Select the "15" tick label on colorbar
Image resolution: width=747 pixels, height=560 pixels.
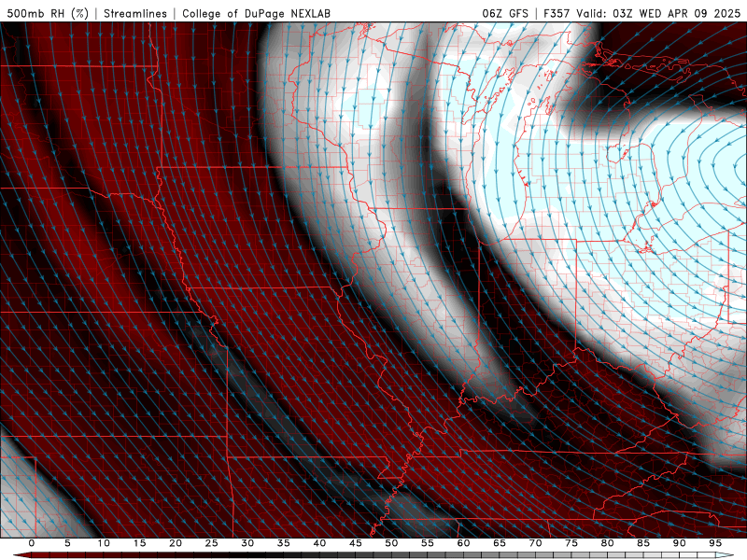139,543
